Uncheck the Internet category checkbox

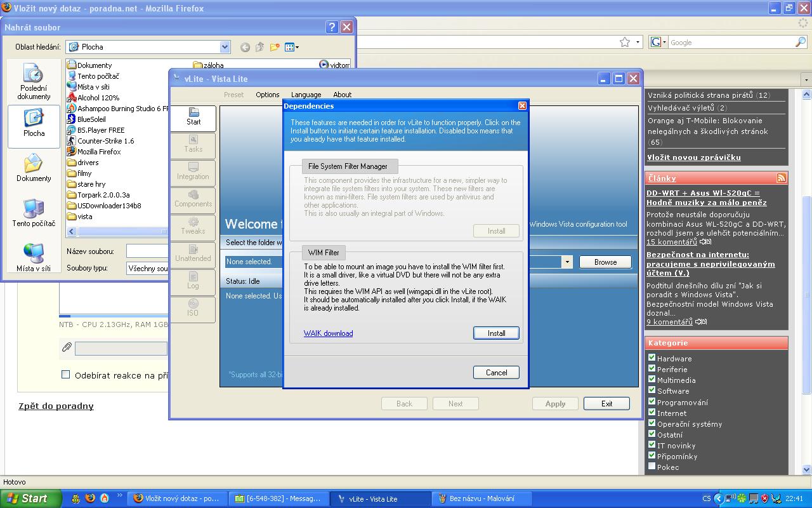tap(652, 413)
